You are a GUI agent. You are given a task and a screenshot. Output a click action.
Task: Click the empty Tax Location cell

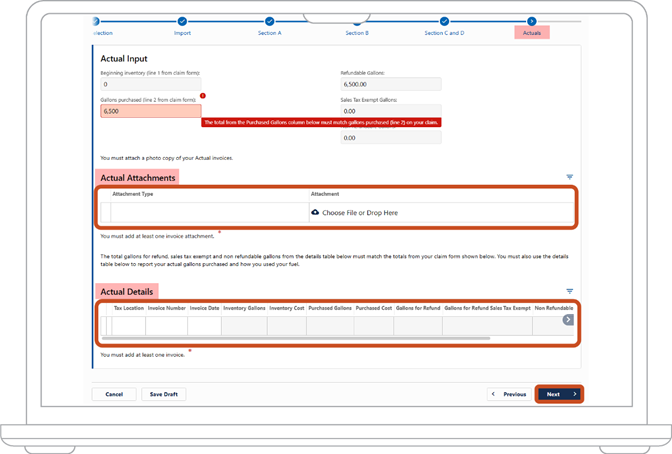pos(129,325)
